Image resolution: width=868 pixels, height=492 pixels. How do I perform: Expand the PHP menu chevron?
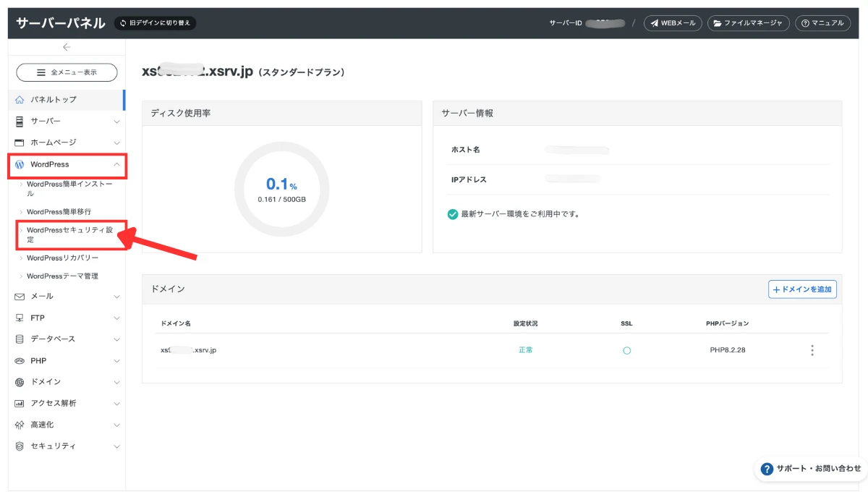pos(117,361)
